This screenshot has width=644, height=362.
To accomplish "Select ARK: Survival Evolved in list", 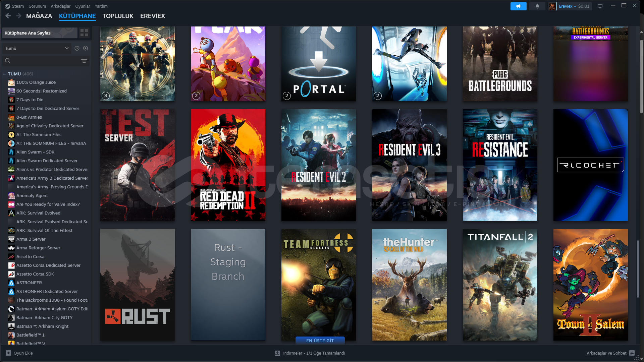I will point(38,213).
